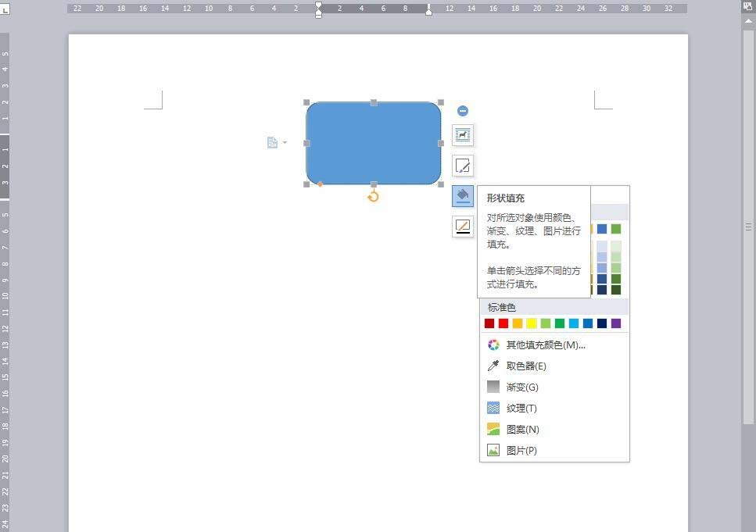Open the paste options dropdown left of shape
Viewport: 756px width, 532px height.
pyautogui.click(x=277, y=142)
